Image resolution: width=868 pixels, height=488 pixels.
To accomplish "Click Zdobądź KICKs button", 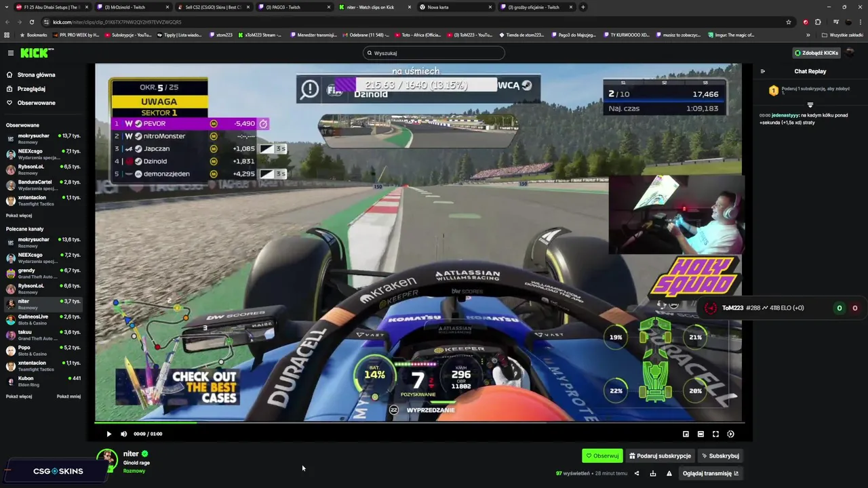I will [x=816, y=53].
